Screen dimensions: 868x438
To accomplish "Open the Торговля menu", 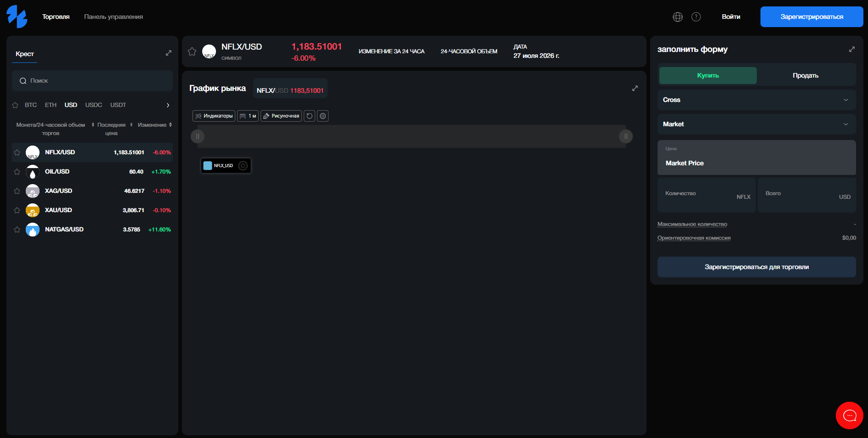I will point(56,17).
